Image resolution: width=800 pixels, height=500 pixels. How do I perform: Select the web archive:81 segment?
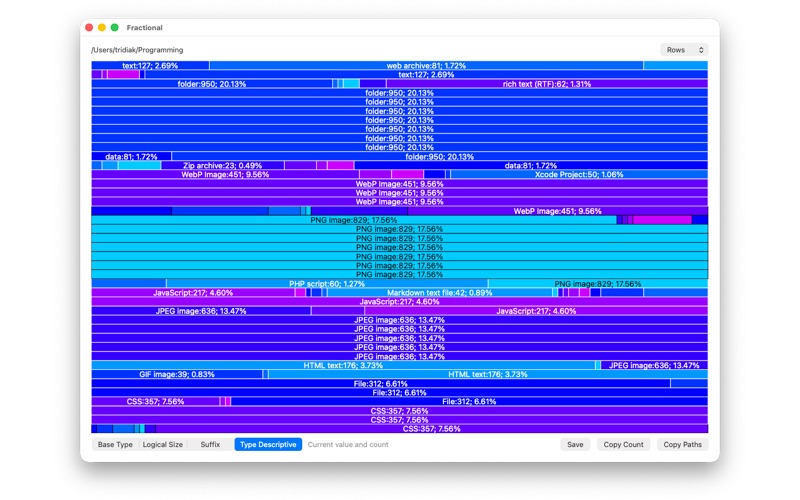(x=426, y=65)
